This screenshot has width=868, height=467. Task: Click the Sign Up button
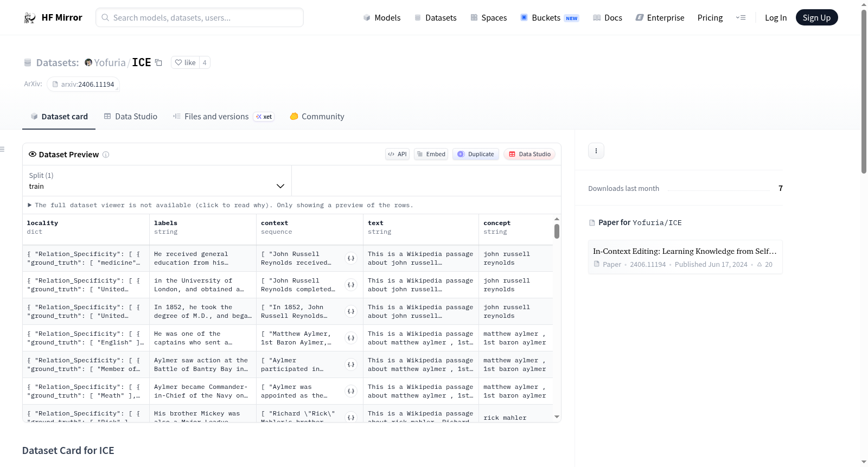(x=816, y=18)
